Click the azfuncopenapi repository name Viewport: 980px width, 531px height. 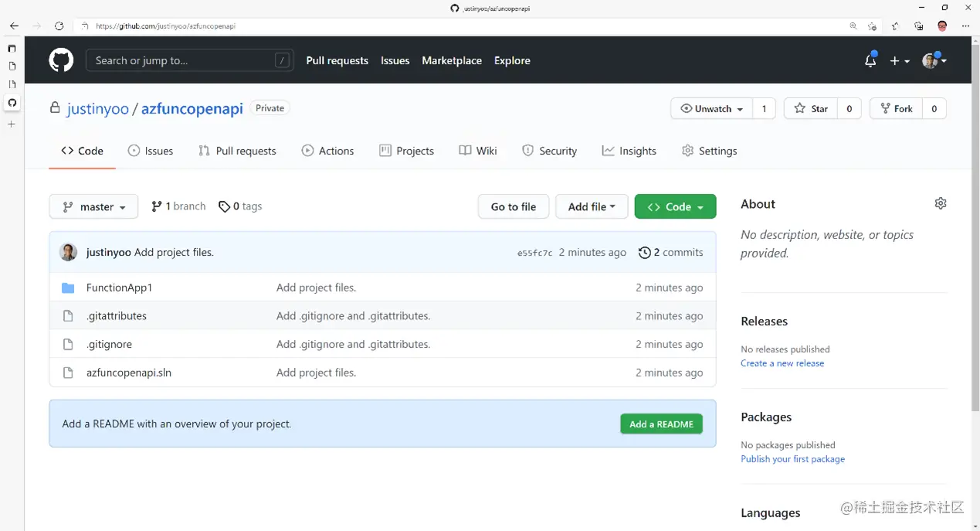(192, 108)
